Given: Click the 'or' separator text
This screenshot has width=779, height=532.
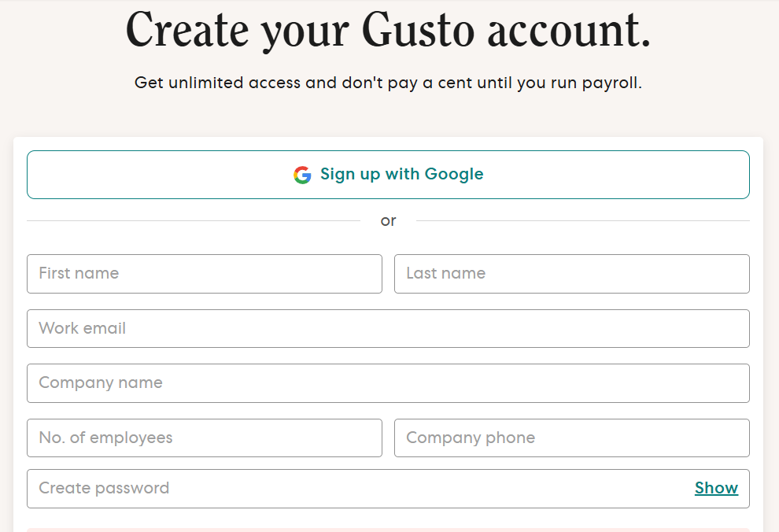Looking at the screenshot, I should (388, 221).
